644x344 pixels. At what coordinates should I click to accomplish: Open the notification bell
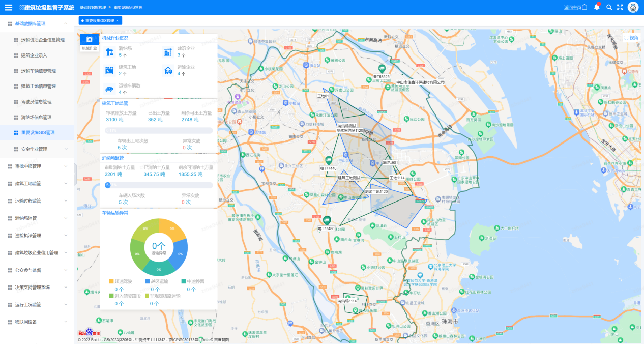(x=597, y=7)
